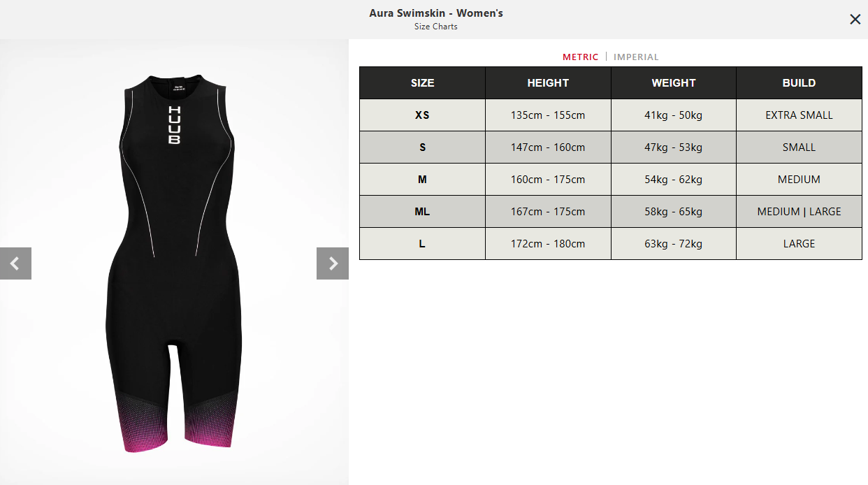Show the previous product image
This screenshot has width=868, height=485.
15,263
